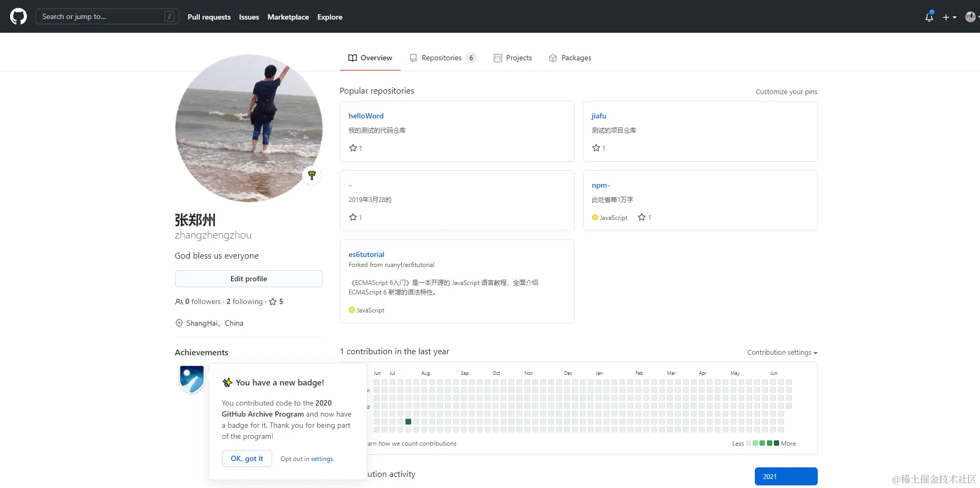Focus the Search or jump to field
Screen dimensions: 980x488
[107, 16]
